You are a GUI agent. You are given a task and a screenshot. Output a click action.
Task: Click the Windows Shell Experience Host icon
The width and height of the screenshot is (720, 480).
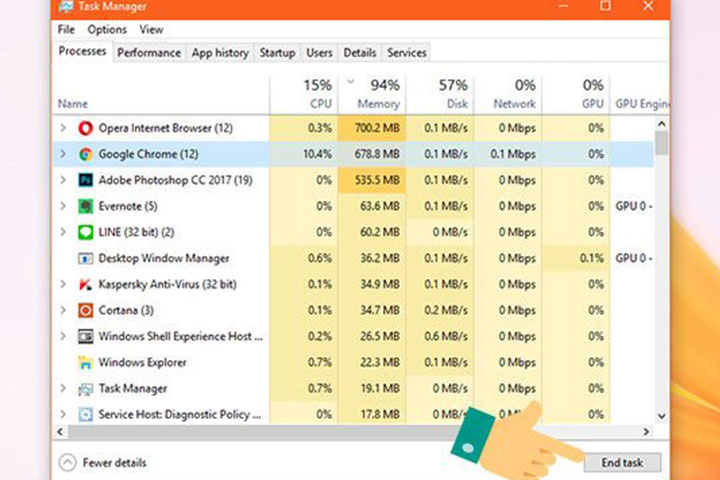click(85, 337)
